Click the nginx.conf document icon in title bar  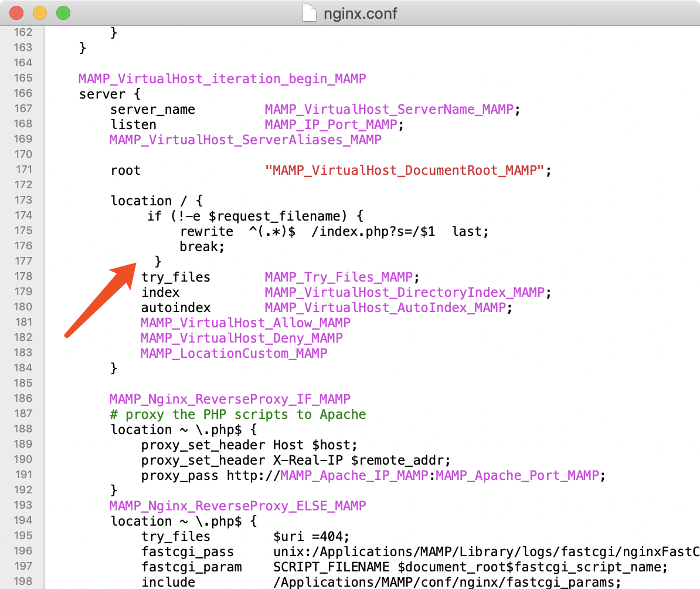(309, 13)
